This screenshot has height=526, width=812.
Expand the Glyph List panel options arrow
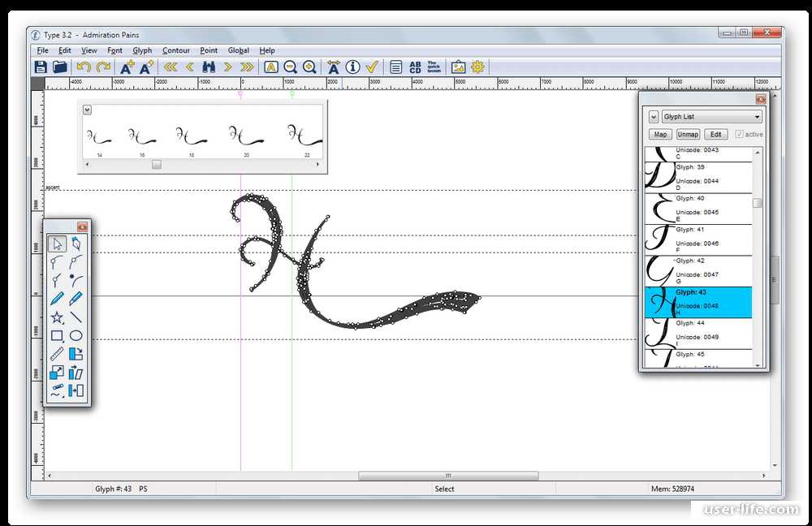tap(654, 117)
